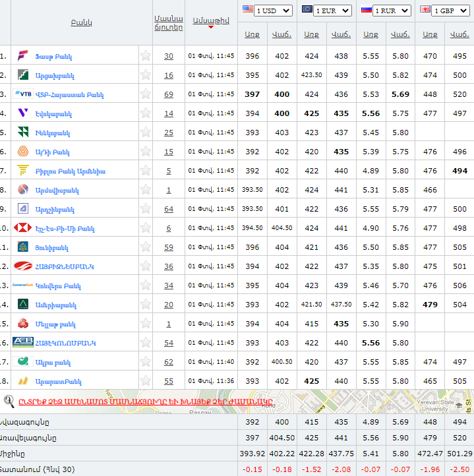Click the Յունիբանկ logo icon

tap(23, 247)
